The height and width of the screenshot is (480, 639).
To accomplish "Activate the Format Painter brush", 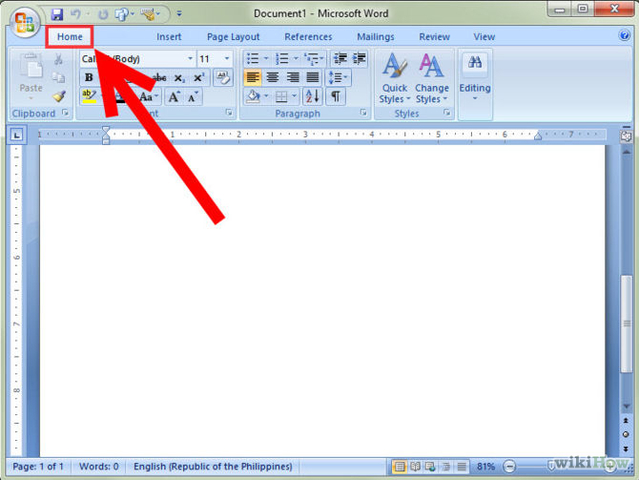I will tap(59, 97).
